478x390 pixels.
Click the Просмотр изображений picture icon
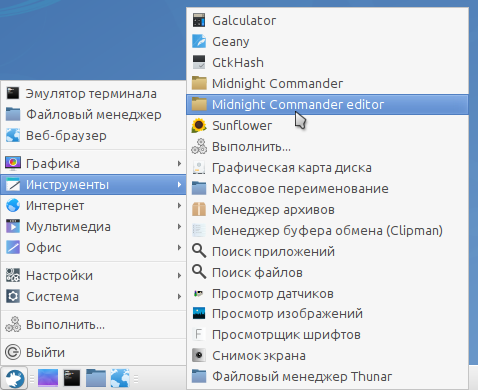199,314
